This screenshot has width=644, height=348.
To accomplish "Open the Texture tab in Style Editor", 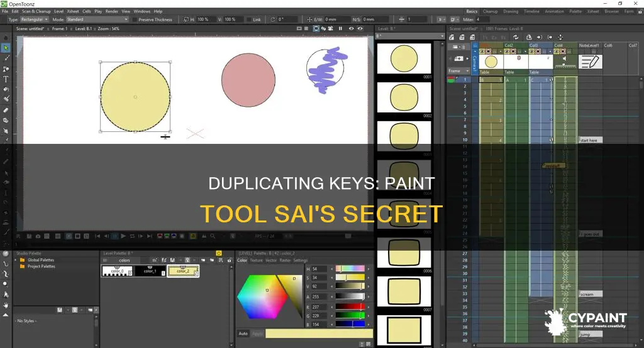I will pyautogui.click(x=257, y=260).
